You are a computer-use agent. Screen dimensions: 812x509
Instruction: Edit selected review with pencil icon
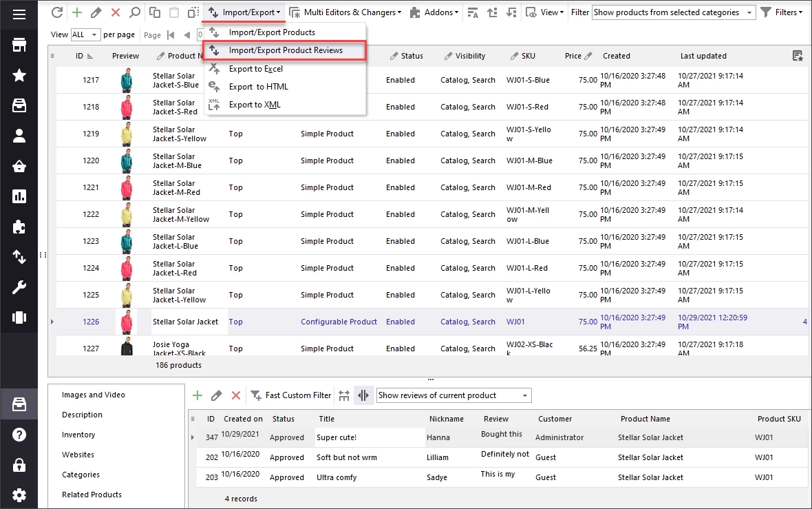tap(217, 395)
